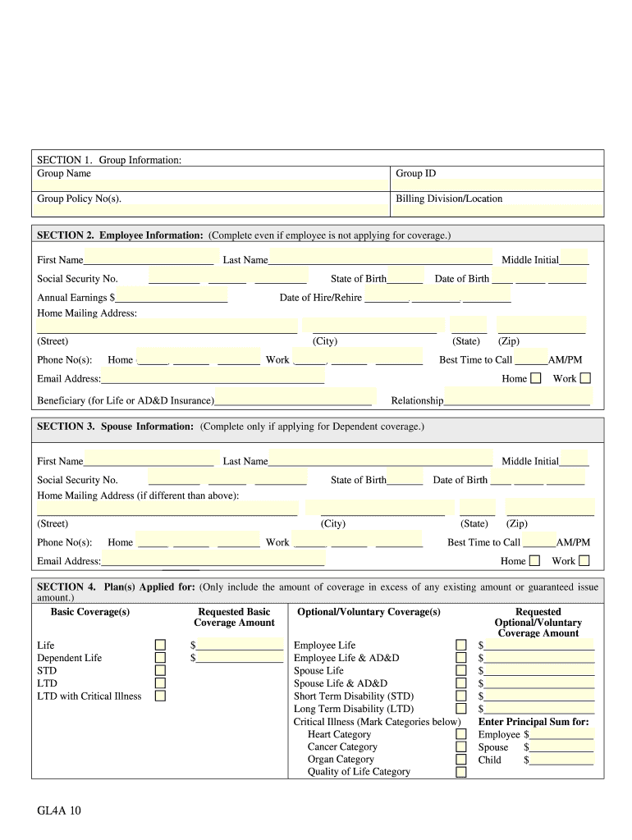
Task: Mark employee email as Home
Action: coord(535,378)
